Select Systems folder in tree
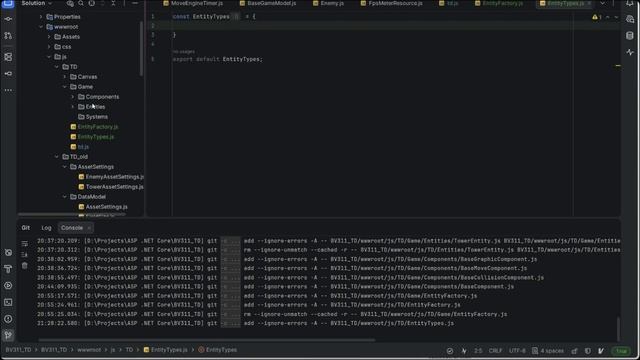Image resolution: width=640 pixels, height=360 pixels. tap(96, 117)
